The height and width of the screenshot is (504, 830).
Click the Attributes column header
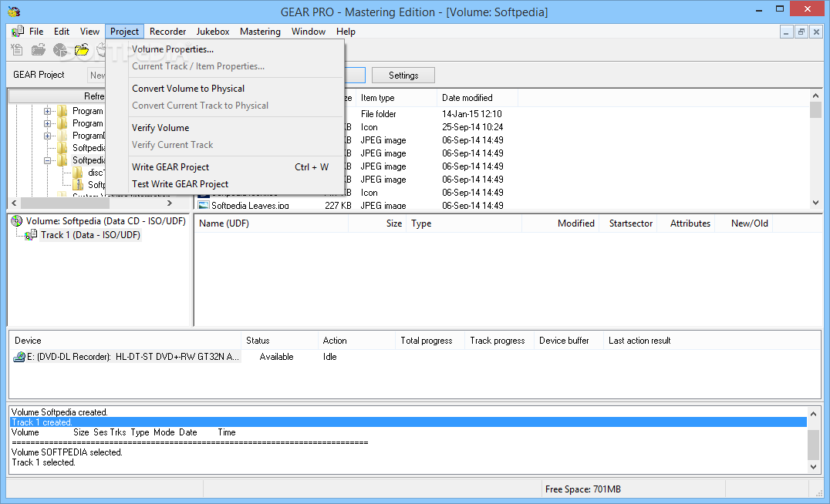pyautogui.click(x=686, y=223)
